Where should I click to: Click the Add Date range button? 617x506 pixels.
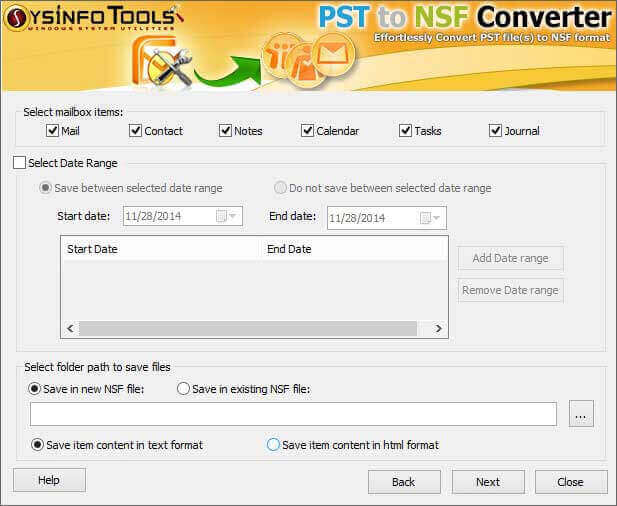510,259
